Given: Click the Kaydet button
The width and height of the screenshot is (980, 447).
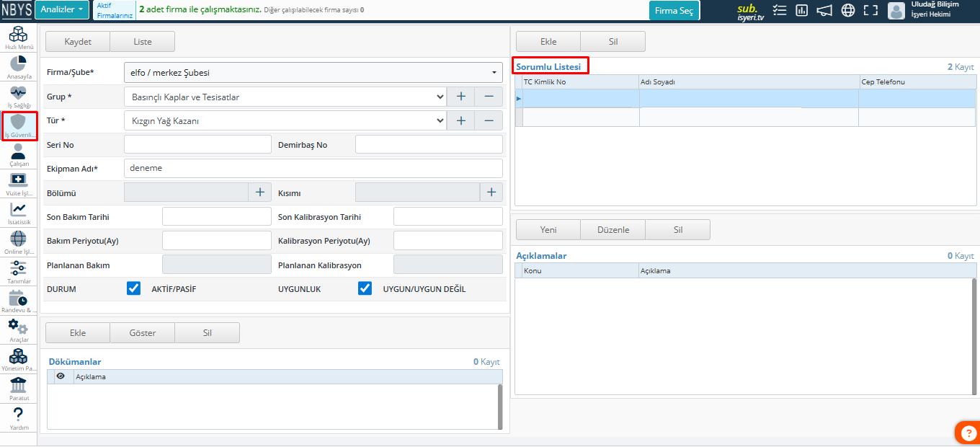Looking at the screenshot, I should pos(78,42).
